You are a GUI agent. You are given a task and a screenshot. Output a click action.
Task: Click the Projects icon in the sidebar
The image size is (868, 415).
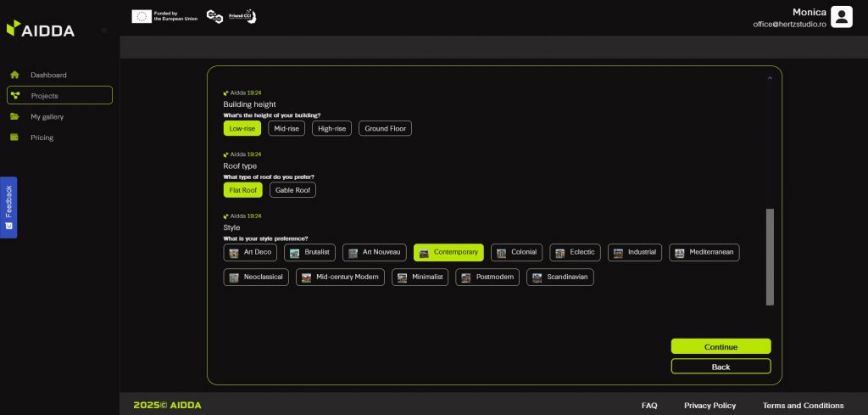tap(15, 96)
